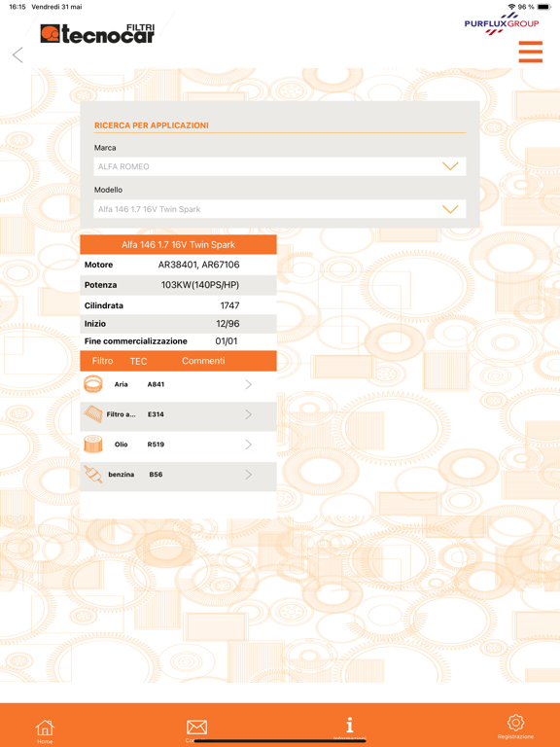The width and height of the screenshot is (560, 747).
Task: Tap the Tecnocar Filtri logo
Action: 97,33
